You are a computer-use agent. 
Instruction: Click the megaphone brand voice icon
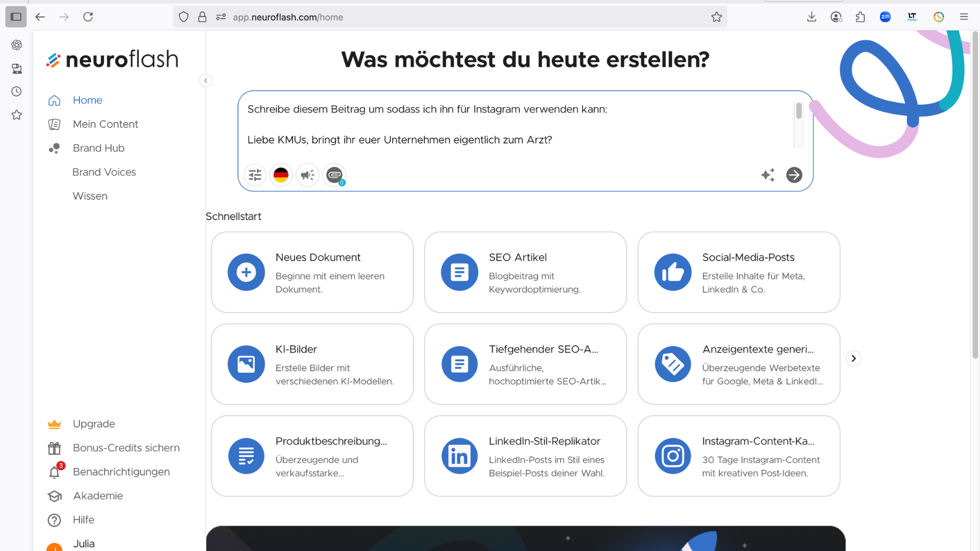[307, 175]
